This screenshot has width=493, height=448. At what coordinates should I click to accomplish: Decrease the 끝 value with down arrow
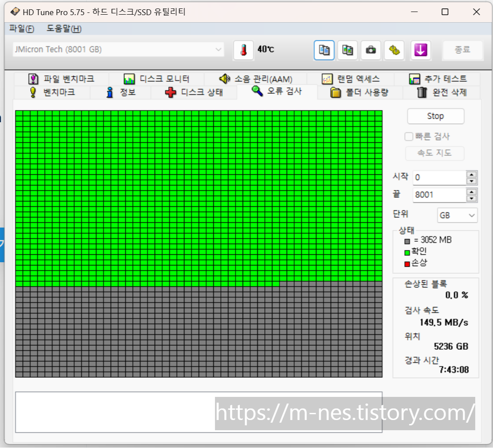pyautogui.click(x=471, y=199)
